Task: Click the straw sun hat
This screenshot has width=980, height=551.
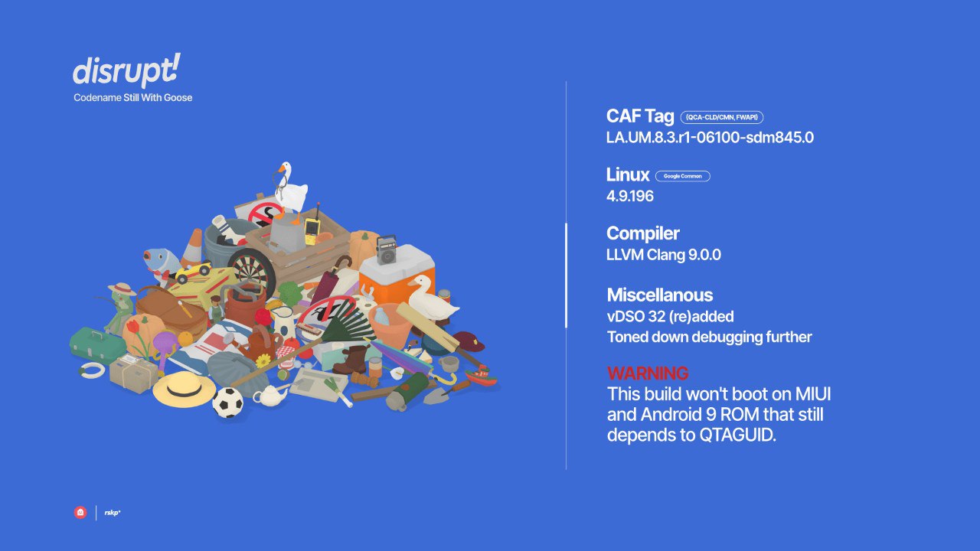Action: point(185,390)
